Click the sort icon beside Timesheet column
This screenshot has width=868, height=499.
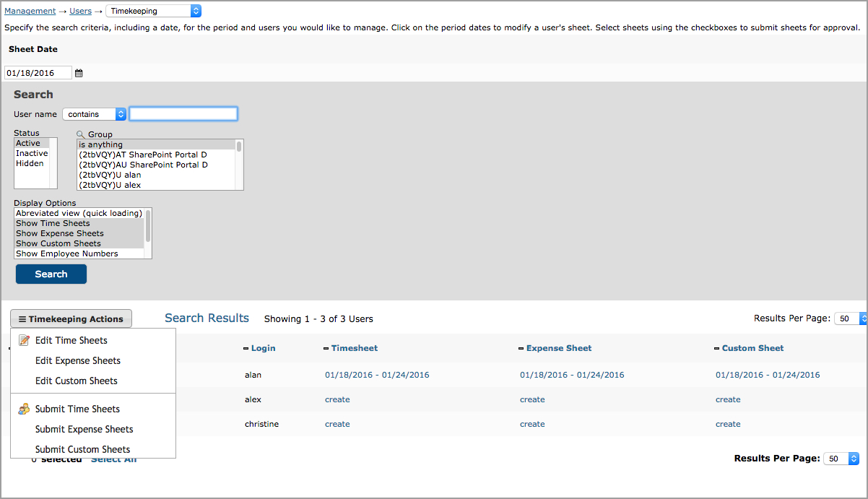click(326, 349)
